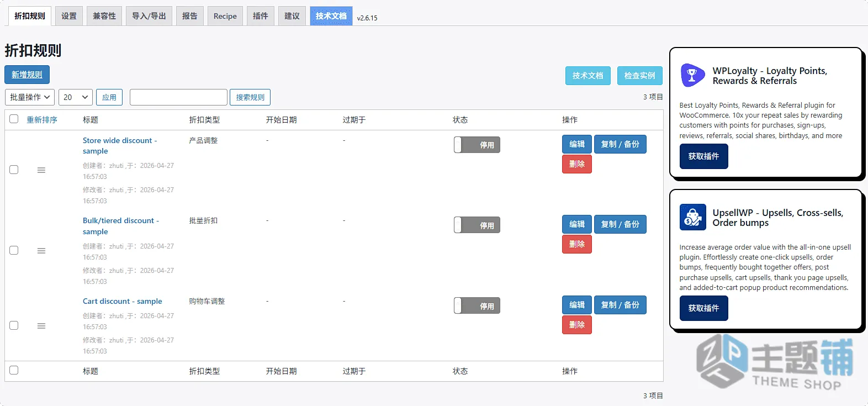Click the top 3 项目 item count
This screenshot has width=868, height=406.
click(653, 97)
